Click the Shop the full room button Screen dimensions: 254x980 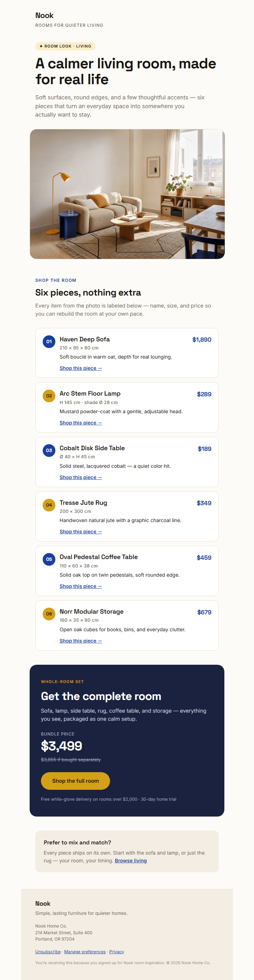click(x=75, y=781)
